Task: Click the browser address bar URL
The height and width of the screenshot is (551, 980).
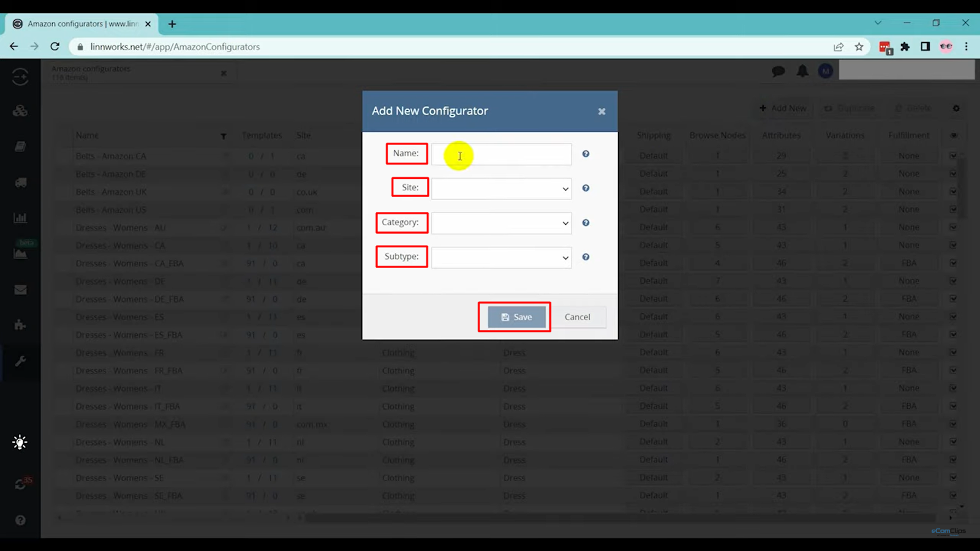Action: click(x=175, y=47)
